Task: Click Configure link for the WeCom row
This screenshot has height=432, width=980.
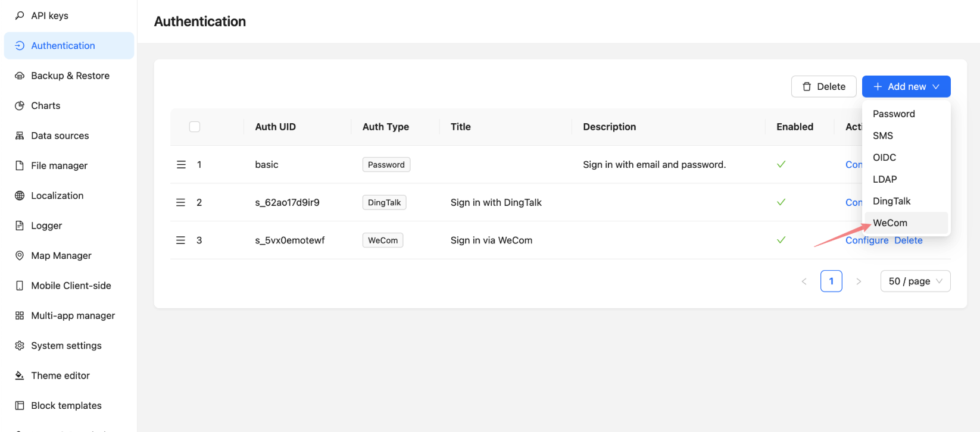Action: point(867,241)
